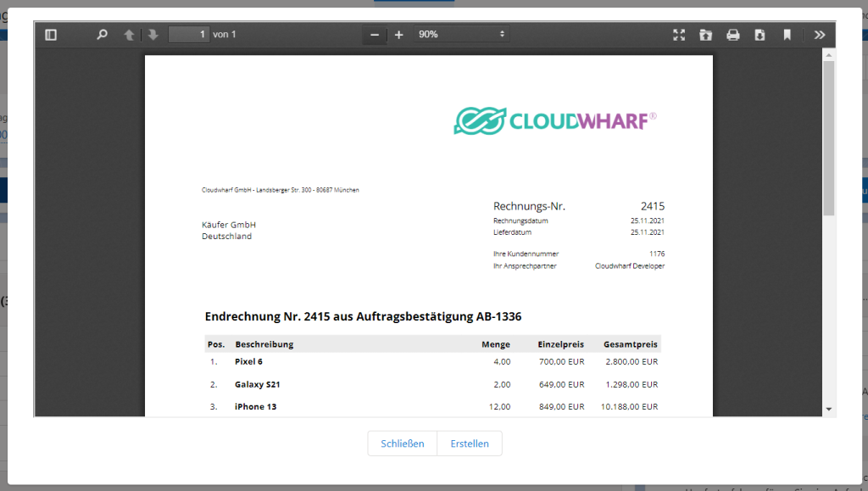868x491 pixels.
Task: Zoom out with the minus button
Action: coord(374,35)
